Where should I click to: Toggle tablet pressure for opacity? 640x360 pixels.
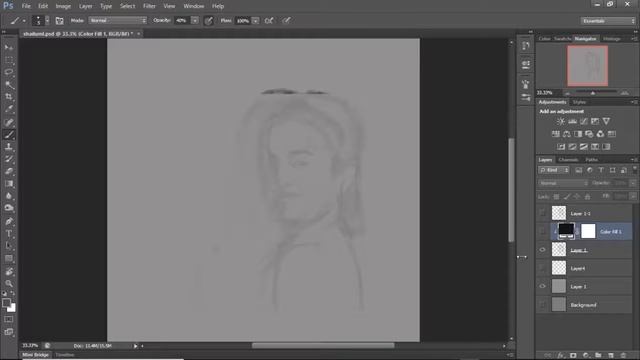tap(209, 21)
